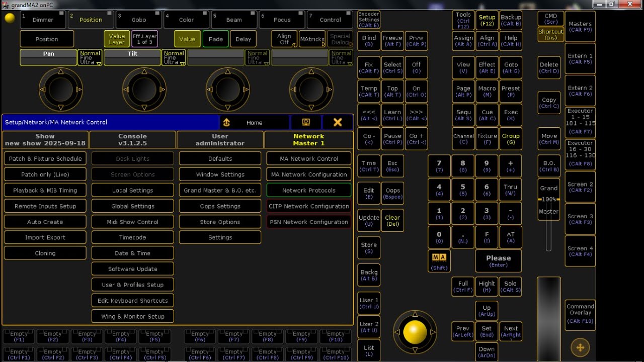Viewport: 644px width, 362px height.
Task: Click the left arrow on the third encoder
Action: tap(209, 90)
